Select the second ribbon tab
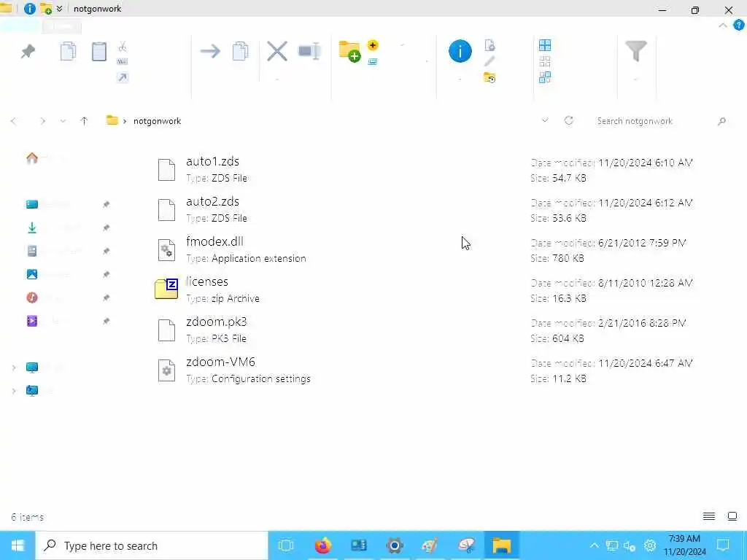The image size is (747, 560). point(61,26)
